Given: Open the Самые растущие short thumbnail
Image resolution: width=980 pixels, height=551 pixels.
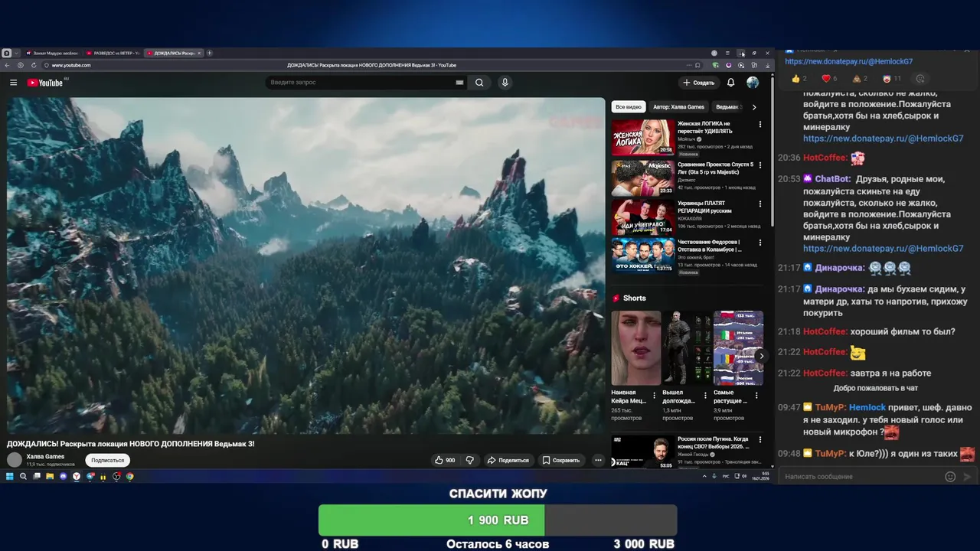Looking at the screenshot, I should click(x=738, y=348).
